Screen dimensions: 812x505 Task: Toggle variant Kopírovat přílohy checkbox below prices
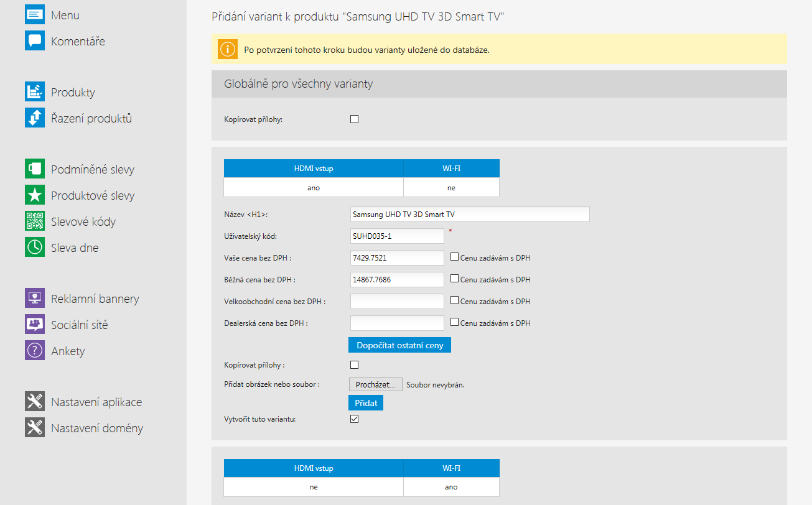click(x=355, y=365)
